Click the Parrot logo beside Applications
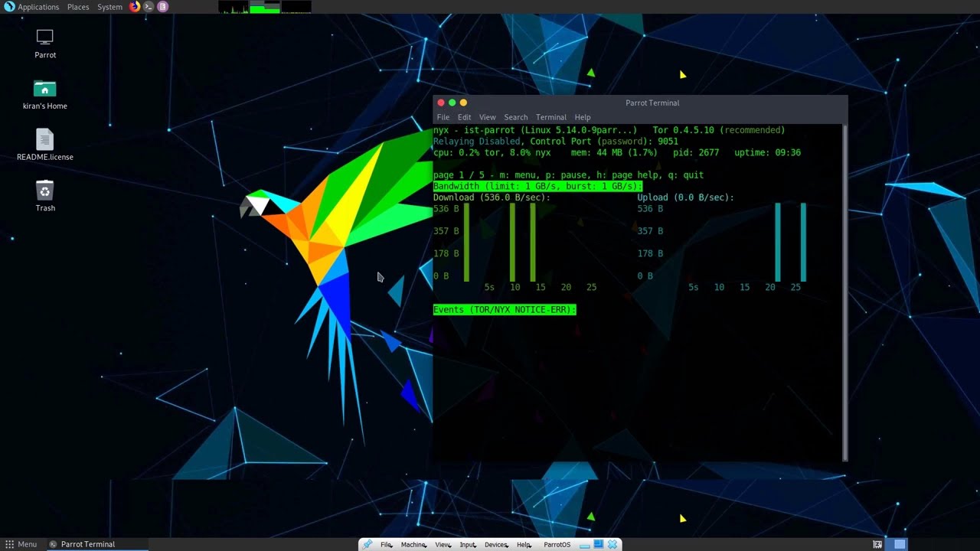Screen dimensions: 980x551 click(9, 7)
